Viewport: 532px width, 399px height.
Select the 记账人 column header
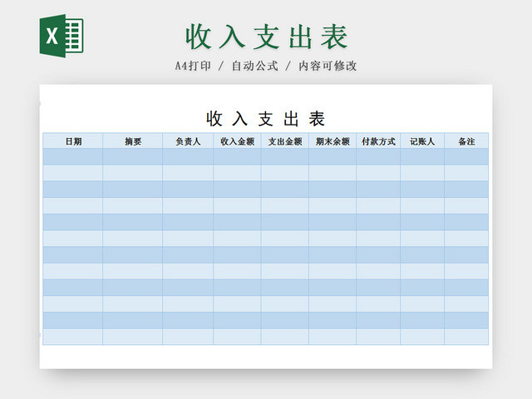pyautogui.click(x=422, y=141)
